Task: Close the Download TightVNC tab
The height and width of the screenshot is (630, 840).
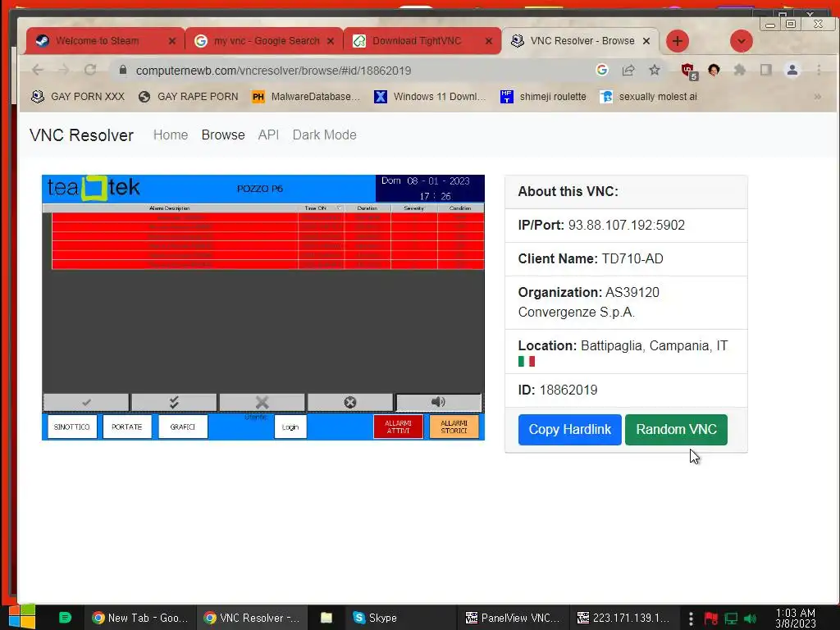Action: point(489,41)
